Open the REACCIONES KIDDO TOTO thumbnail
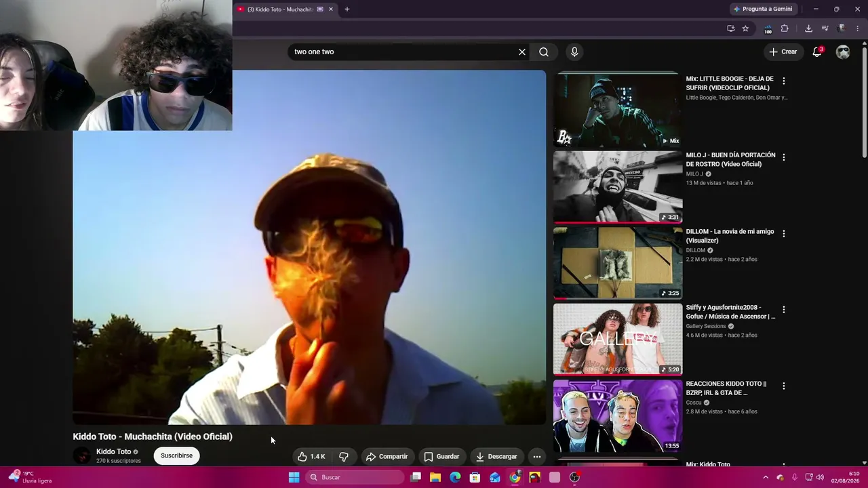Image resolution: width=868 pixels, height=488 pixels. [x=617, y=415]
